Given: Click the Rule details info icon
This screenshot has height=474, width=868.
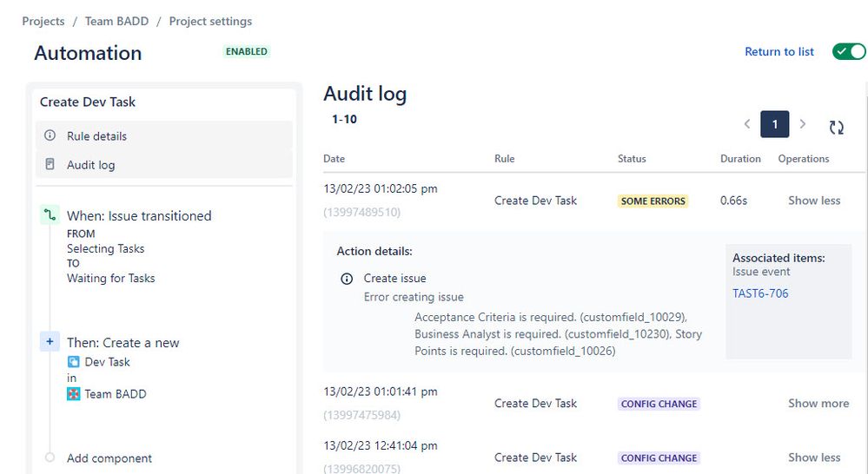Looking at the screenshot, I should click(x=50, y=135).
